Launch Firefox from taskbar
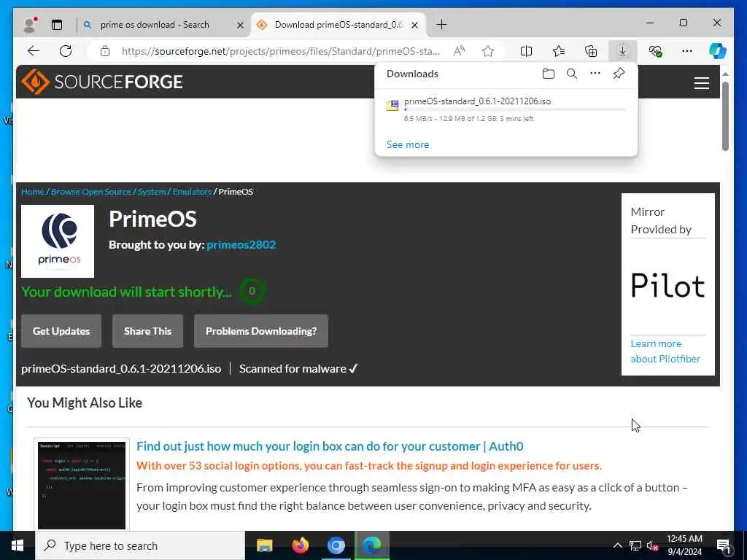Image resolution: width=747 pixels, height=560 pixels. 300,545
